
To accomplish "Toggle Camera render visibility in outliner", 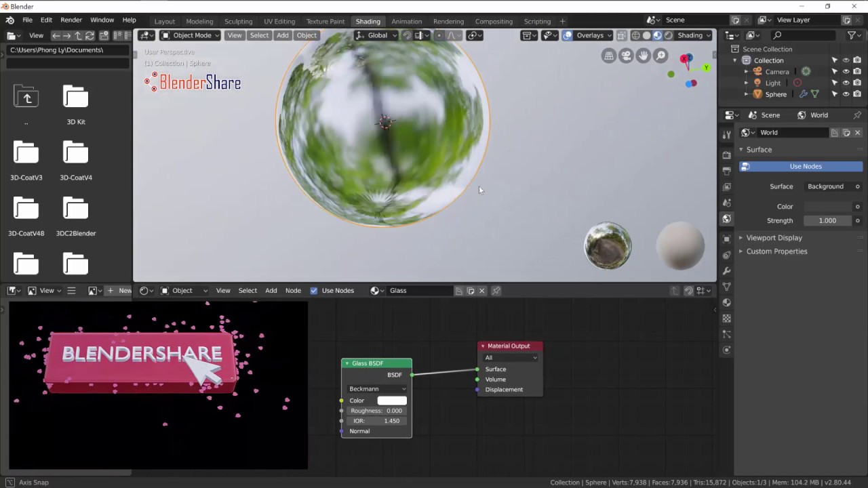I will pos(857,72).
